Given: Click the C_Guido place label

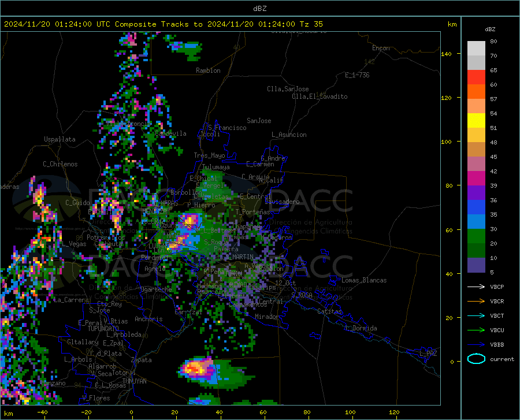Looking at the screenshot, I should coord(77,203).
